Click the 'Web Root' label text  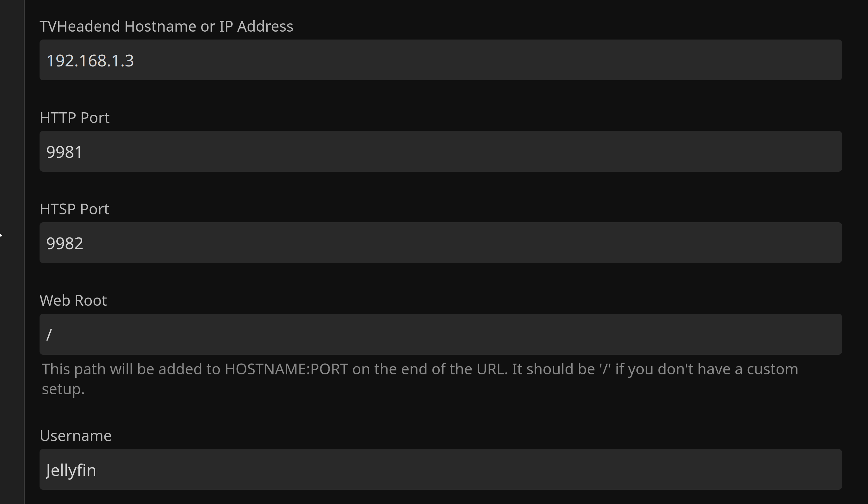coord(73,301)
